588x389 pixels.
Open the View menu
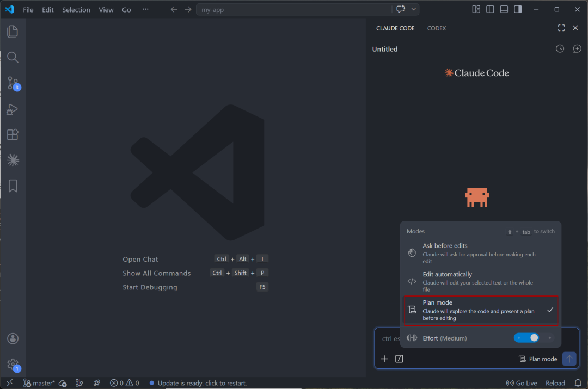point(106,10)
